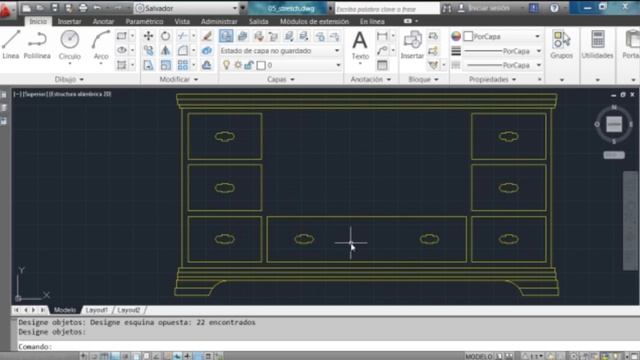Screen dimensions: 640x360
Task: Open the PorCapa color dropdown
Action: pos(538,36)
